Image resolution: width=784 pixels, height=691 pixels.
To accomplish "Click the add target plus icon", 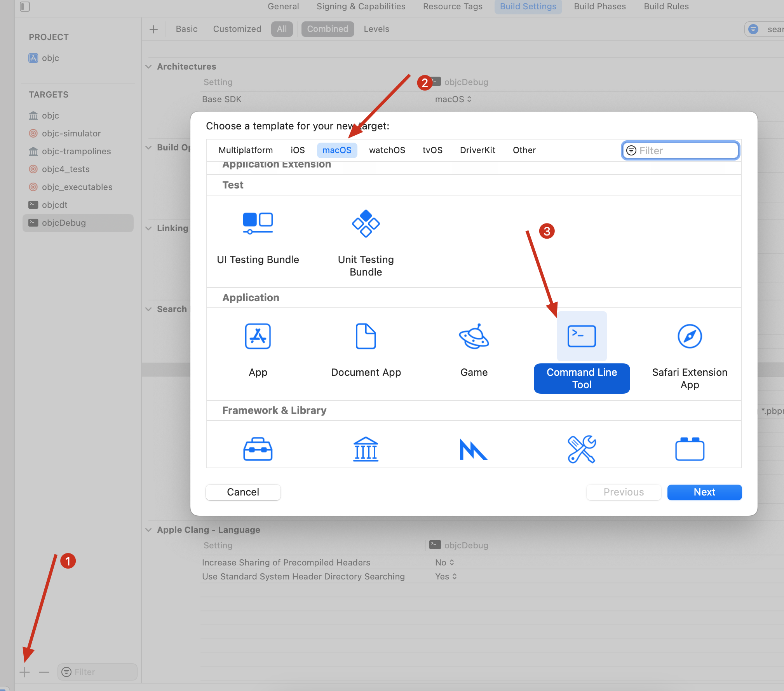I will 24,672.
